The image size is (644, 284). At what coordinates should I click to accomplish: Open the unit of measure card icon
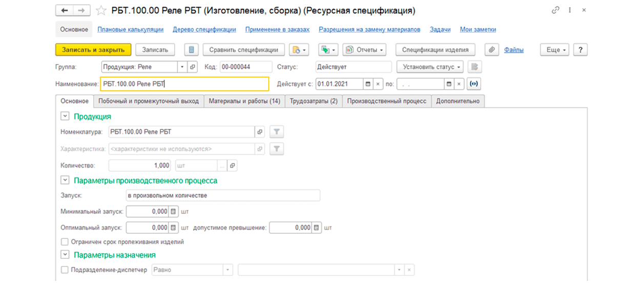[232, 166]
